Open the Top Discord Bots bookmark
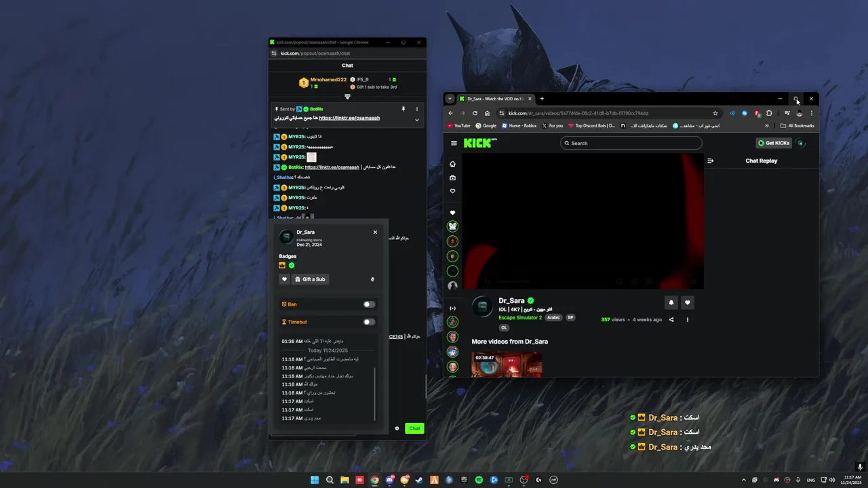 click(592, 125)
